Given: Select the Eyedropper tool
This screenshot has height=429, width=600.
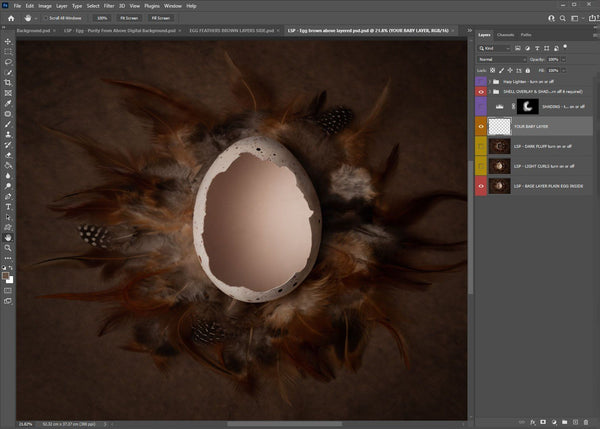Looking at the screenshot, I should pyautogui.click(x=8, y=103).
